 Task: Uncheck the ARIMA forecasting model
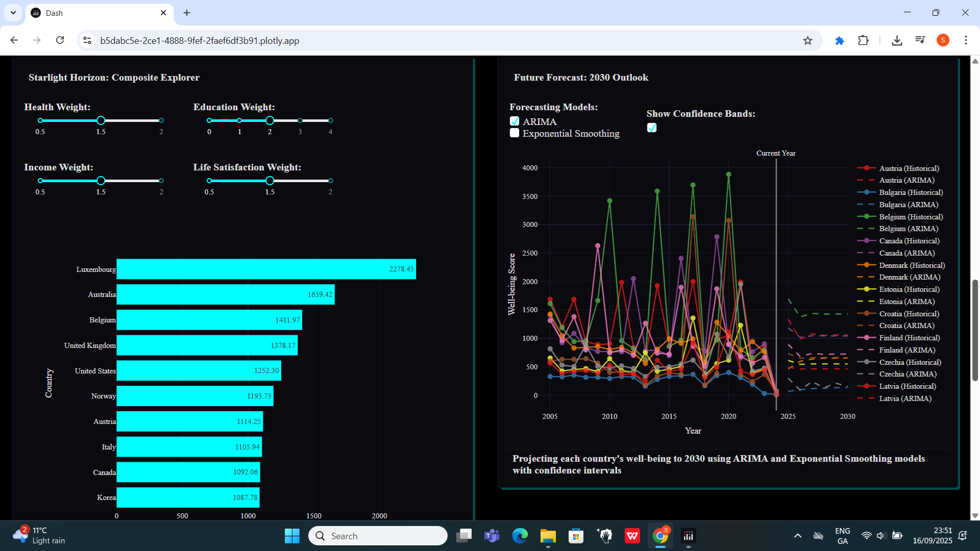coord(514,121)
